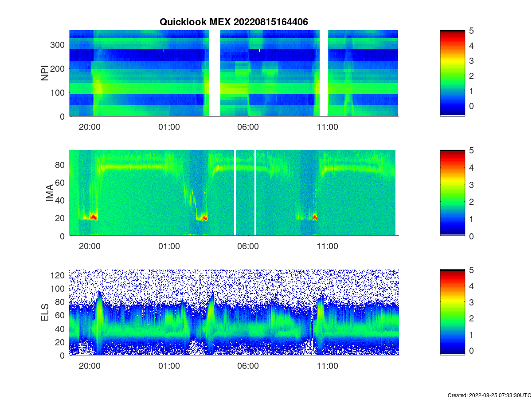The width and height of the screenshot is (532, 399).
Task: Click the 01:00 tick under the IMA panel
Action: 169,246
